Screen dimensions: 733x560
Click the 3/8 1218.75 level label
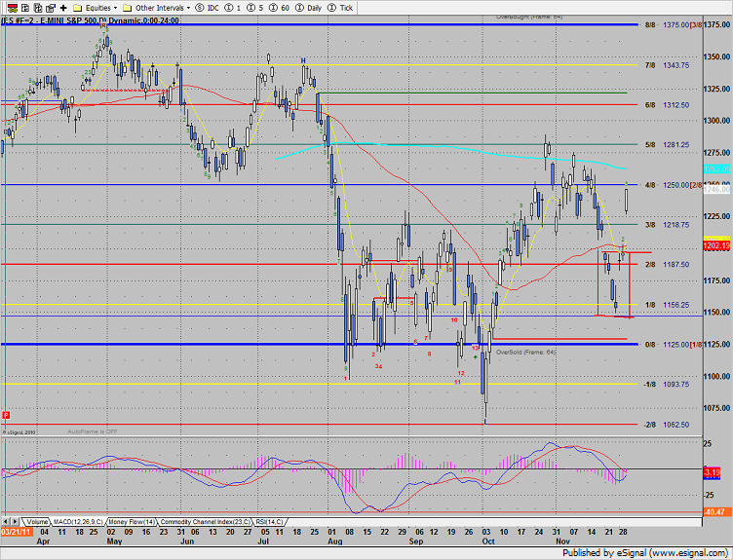tap(667, 225)
